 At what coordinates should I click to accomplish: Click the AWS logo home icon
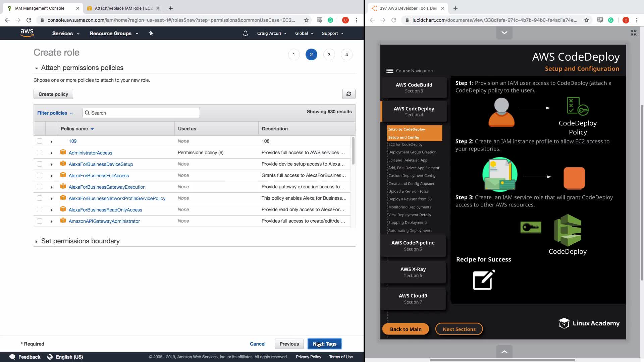point(27,33)
